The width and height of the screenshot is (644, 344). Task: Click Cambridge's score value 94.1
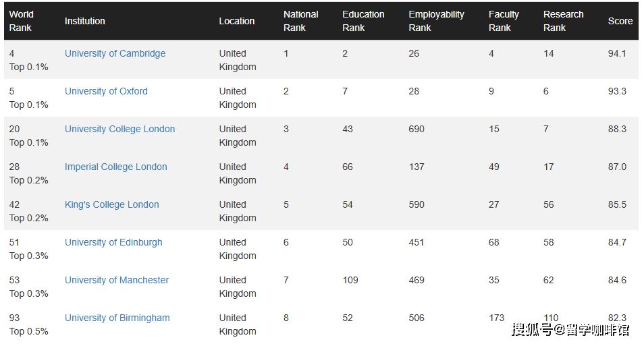coord(617,53)
